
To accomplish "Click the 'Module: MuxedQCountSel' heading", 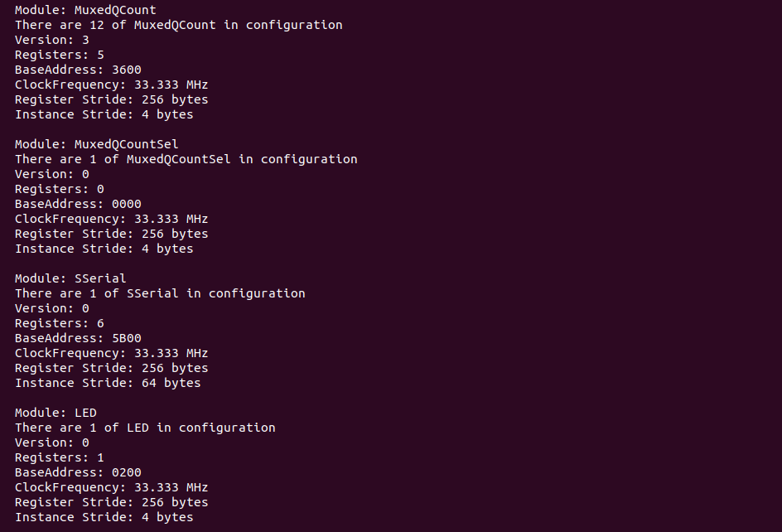I will click(x=96, y=144).
